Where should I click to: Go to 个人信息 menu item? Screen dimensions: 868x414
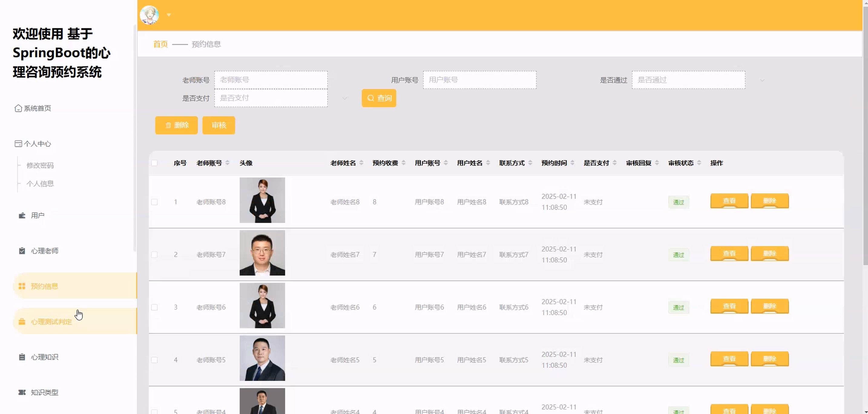40,184
